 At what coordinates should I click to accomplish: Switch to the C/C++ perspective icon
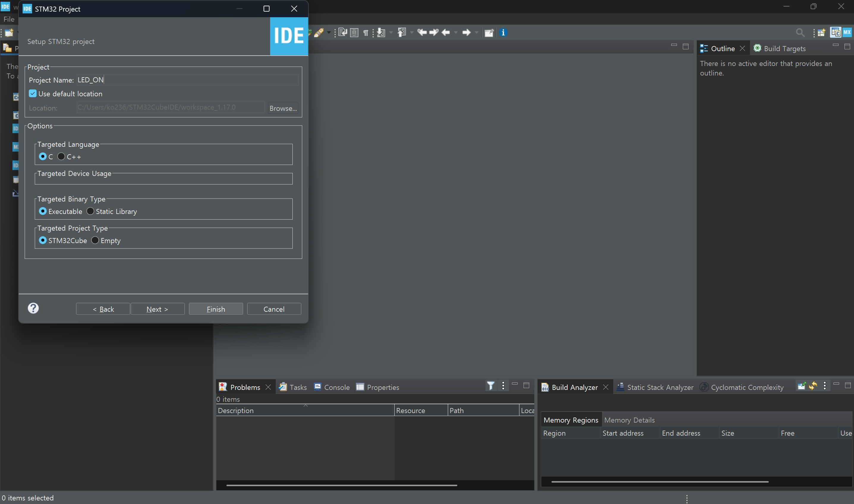tap(836, 33)
